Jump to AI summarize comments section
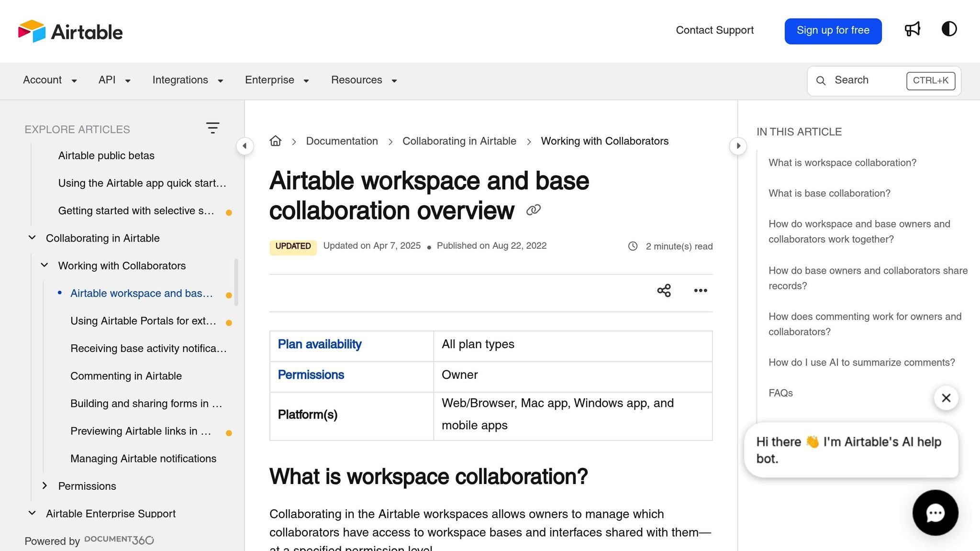The height and width of the screenshot is (551, 980). [861, 363]
